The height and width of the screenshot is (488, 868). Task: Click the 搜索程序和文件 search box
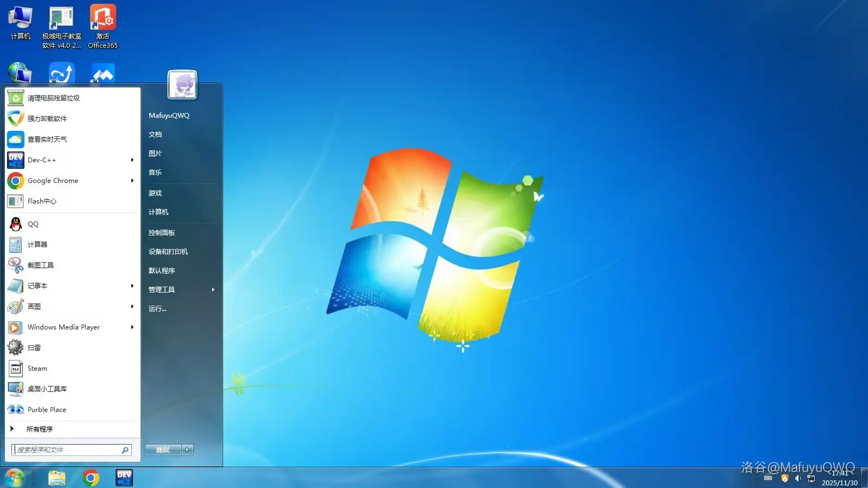coord(72,450)
